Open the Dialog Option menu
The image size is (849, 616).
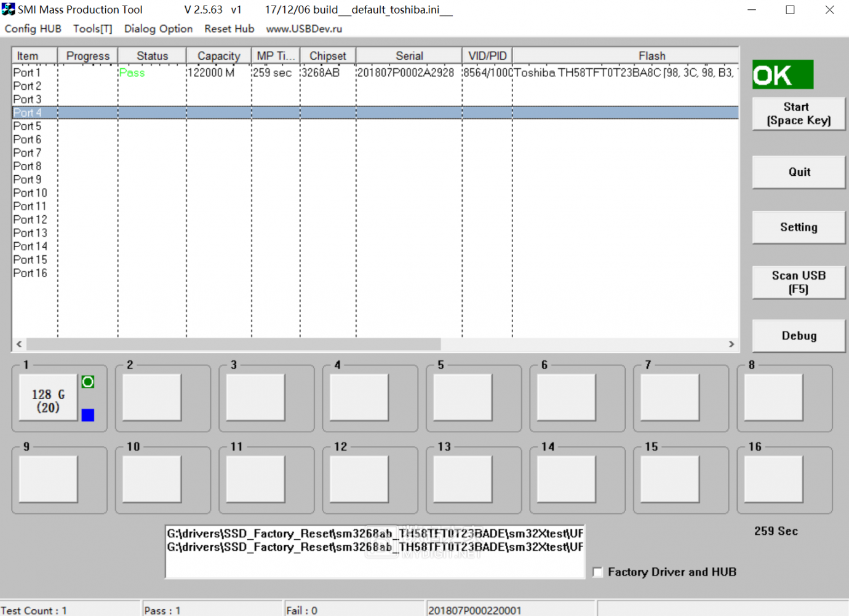[x=158, y=29]
